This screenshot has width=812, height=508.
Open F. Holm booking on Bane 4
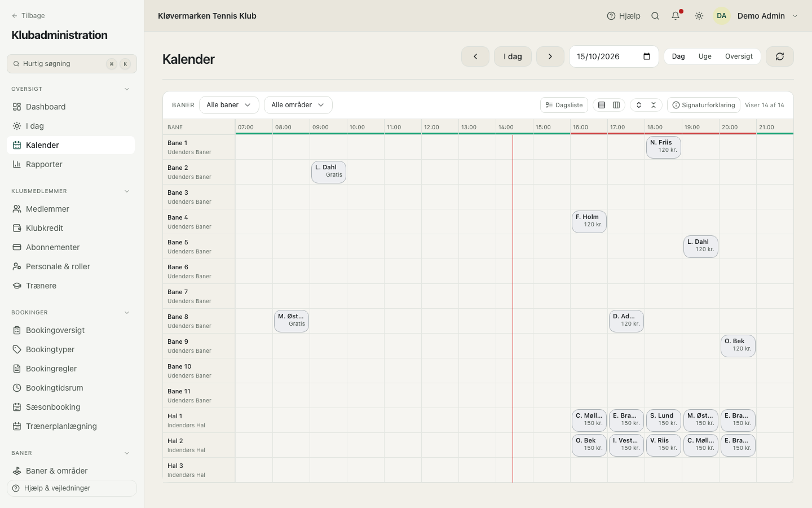(589, 222)
